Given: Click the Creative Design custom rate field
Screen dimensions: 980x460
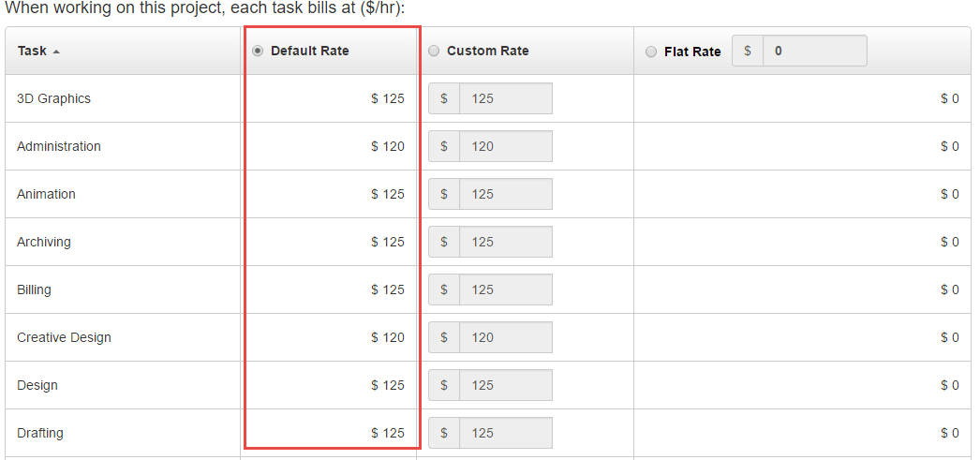Looking at the screenshot, I should (505, 337).
